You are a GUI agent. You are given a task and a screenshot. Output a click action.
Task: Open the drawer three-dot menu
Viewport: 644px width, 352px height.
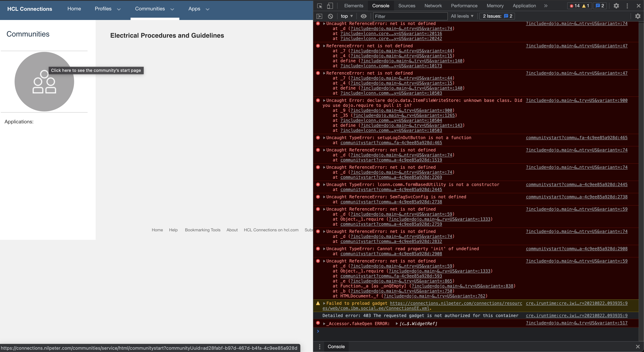pos(320,346)
